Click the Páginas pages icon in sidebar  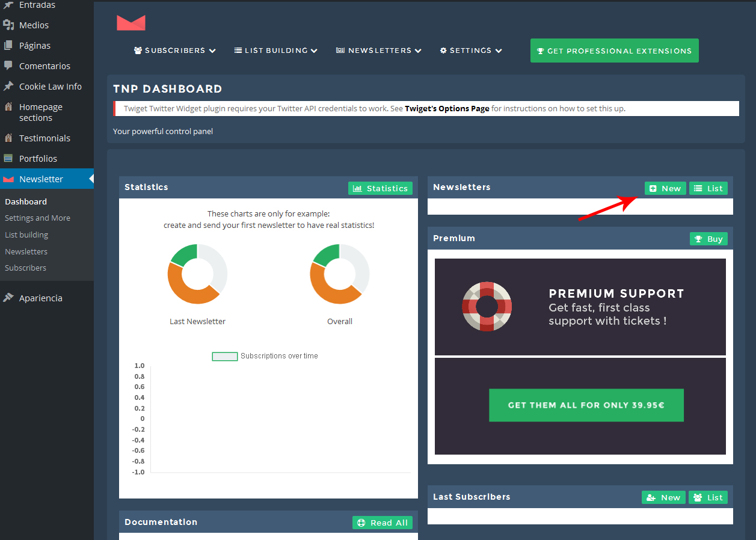[8, 46]
